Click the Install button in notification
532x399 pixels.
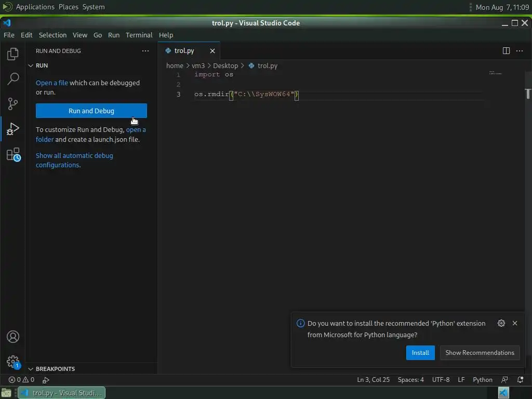pos(420,353)
